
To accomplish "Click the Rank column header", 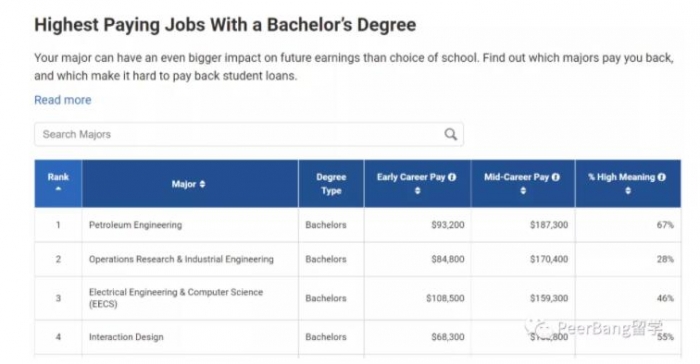I will [x=58, y=184].
